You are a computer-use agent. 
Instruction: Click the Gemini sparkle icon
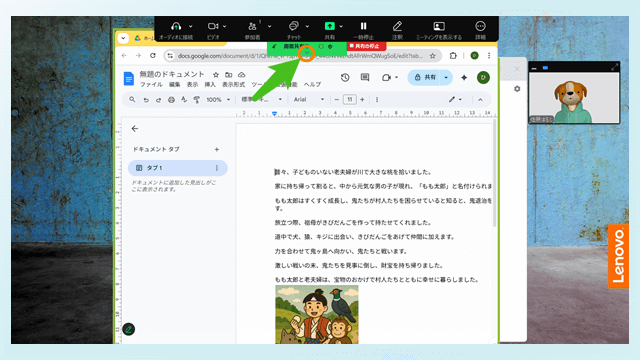(464, 78)
